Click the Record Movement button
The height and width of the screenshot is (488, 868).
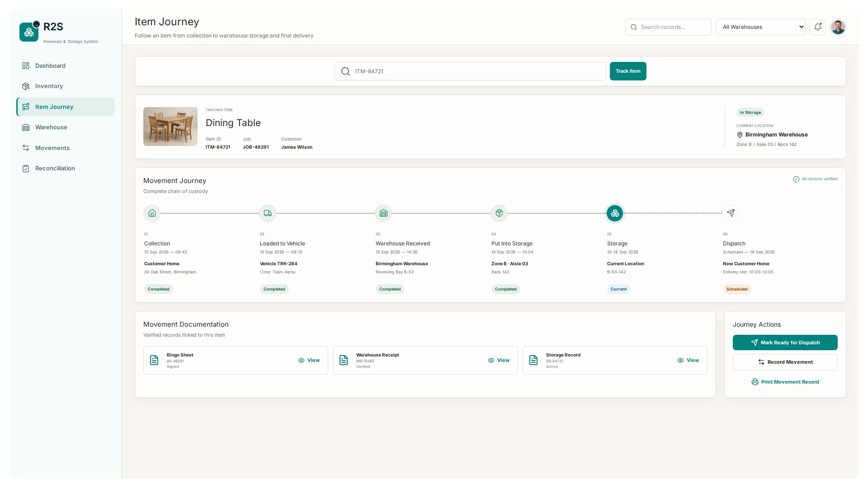click(x=785, y=362)
